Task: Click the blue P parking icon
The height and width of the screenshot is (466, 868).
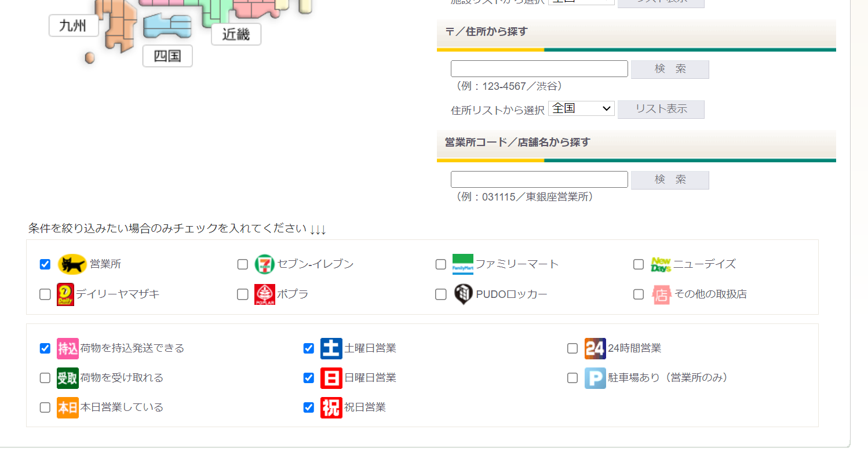Action: (x=595, y=378)
